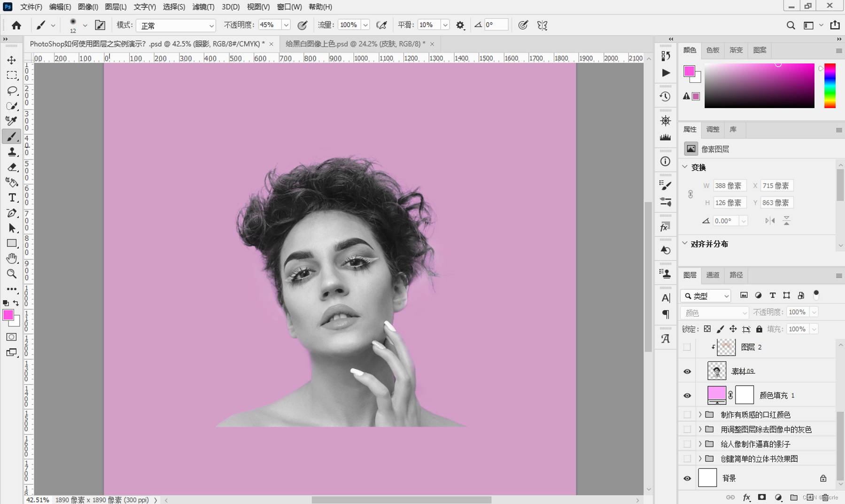Select the Move tool
This screenshot has height=504, width=845.
[12, 60]
